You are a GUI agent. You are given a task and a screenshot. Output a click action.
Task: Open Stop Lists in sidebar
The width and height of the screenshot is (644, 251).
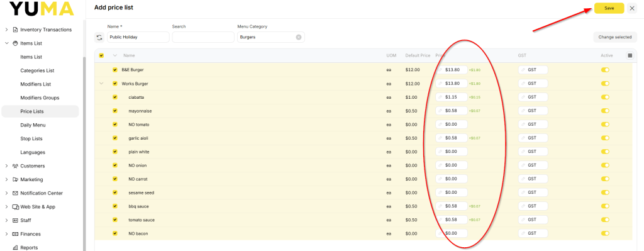[31, 138]
